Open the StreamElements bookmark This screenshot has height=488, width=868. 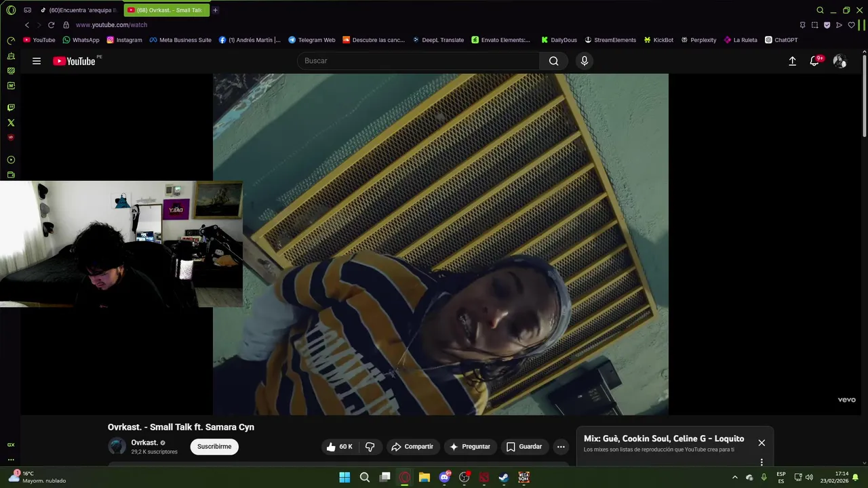610,40
